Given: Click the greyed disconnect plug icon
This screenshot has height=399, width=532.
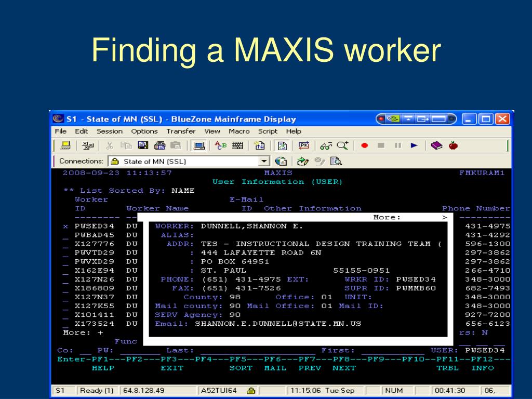Looking at the screenshot, I should 320,161.
